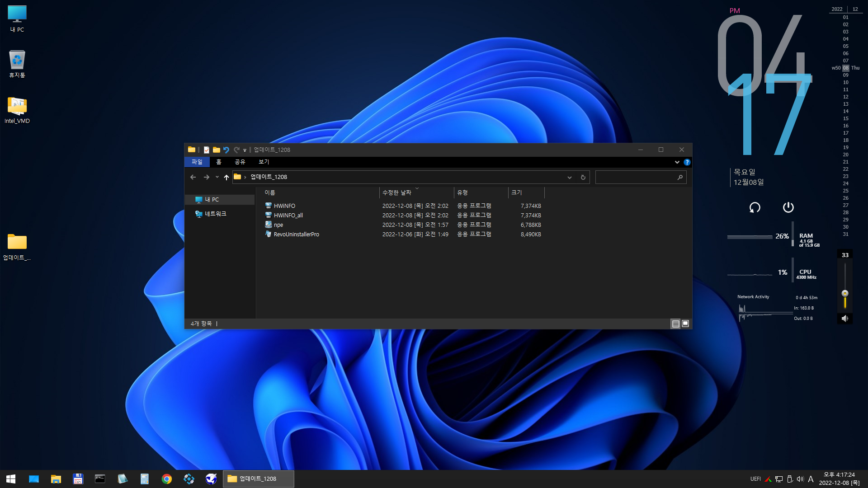Open Command Prompt from the taskbar
The image size is (868, 488).
coord(100,479)
